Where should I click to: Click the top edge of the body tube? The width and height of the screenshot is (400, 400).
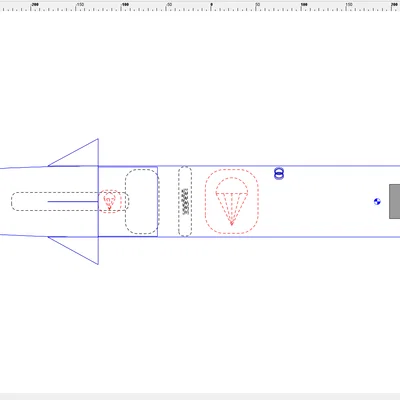[x=278, y=166]
